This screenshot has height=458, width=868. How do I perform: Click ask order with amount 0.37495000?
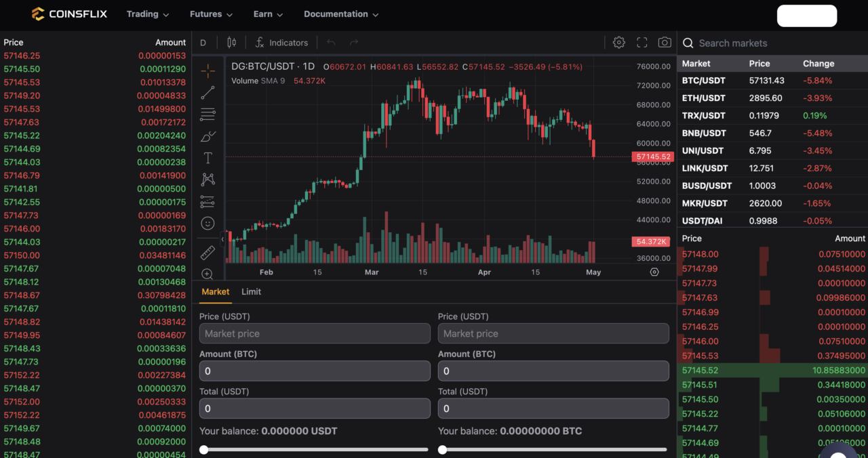pos(772,356)
